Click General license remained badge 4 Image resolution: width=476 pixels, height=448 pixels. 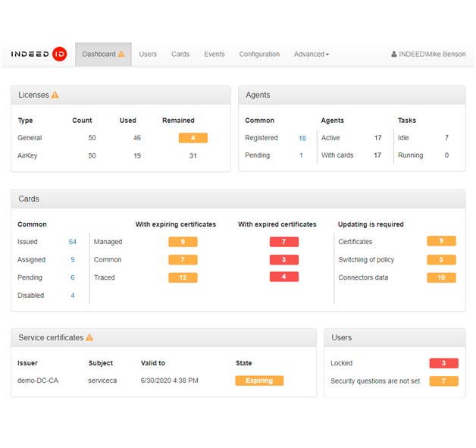(x=193, y=138)
